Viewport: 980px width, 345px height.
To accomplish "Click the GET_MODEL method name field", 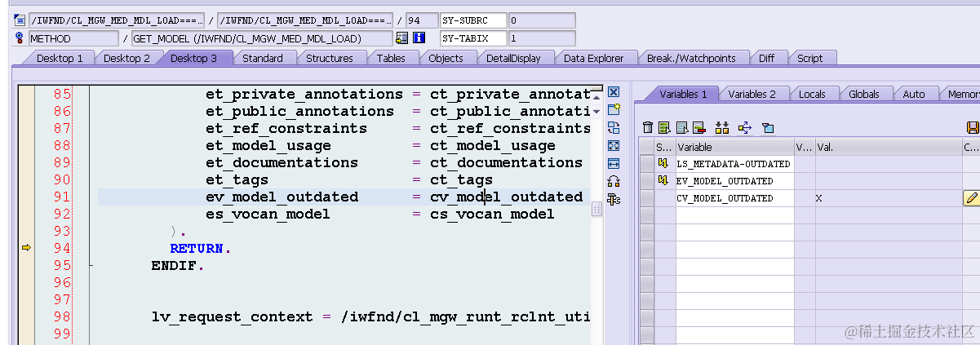I will pyautogui.click(x=261, y=38).
